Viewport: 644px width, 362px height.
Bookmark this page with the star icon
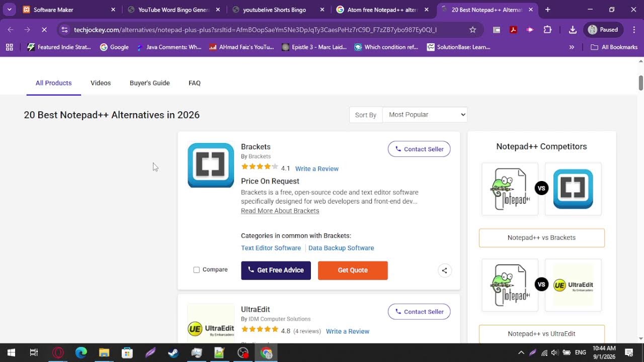pyautogui.click(x=472, y=30)
